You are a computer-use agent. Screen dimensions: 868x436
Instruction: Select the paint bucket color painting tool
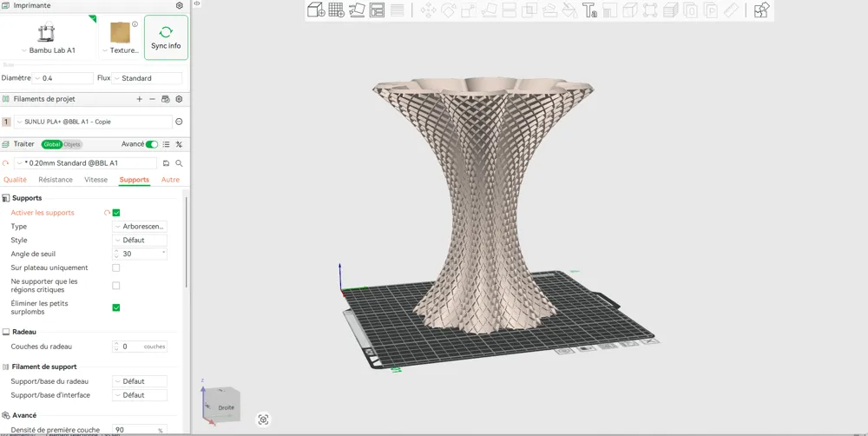tap(569, 10)
